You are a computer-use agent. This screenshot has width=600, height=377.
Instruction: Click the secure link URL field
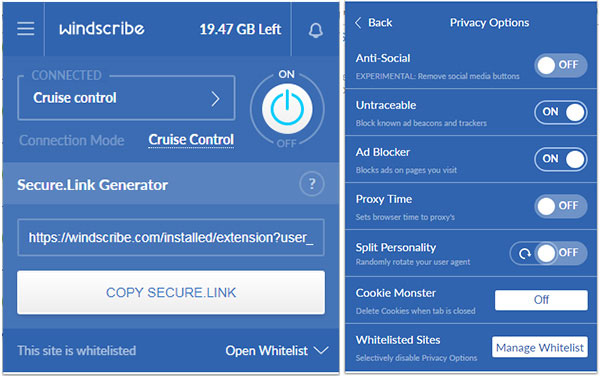pos(171,238)
